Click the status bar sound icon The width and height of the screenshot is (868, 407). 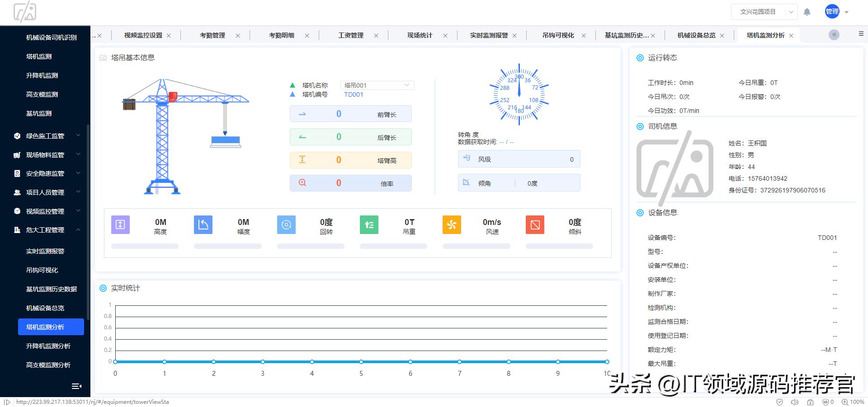(x=795, y=402)
